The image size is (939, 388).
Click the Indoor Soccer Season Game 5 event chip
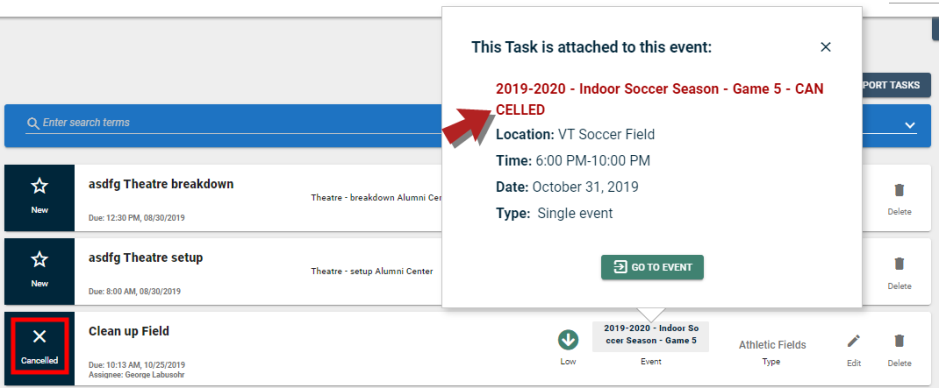[x=650, y=337]
